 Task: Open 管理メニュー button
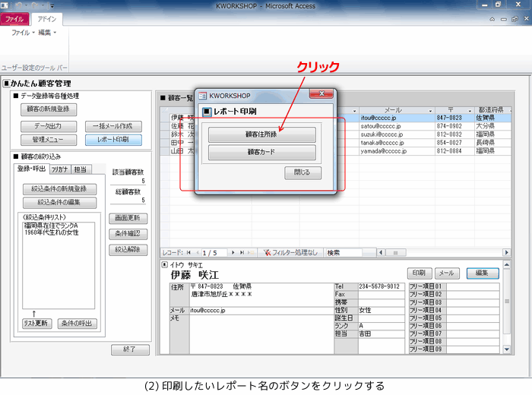(x=48, y=140)
